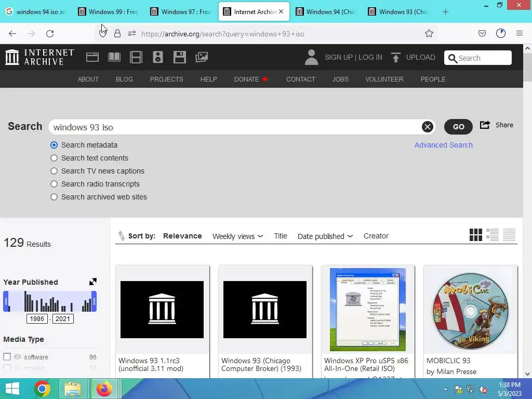Open the BLOG menu item

(124, 79)
